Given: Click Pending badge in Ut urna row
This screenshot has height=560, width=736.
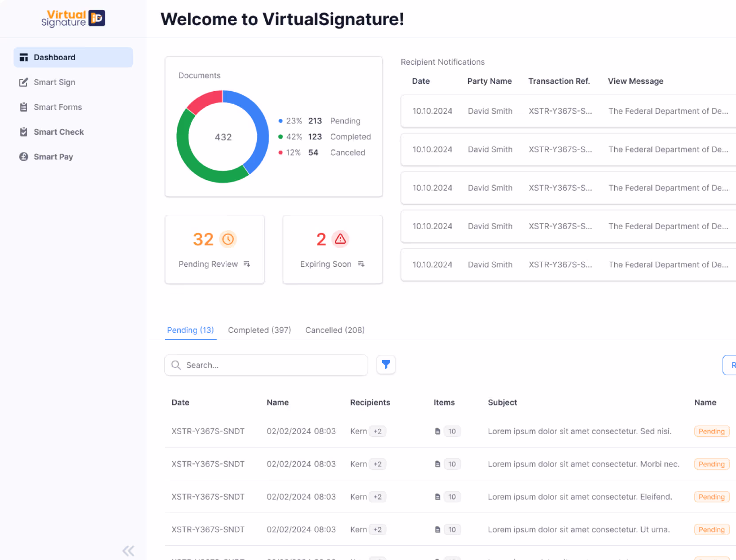Looking at the screenshot, I should point(712,529).
